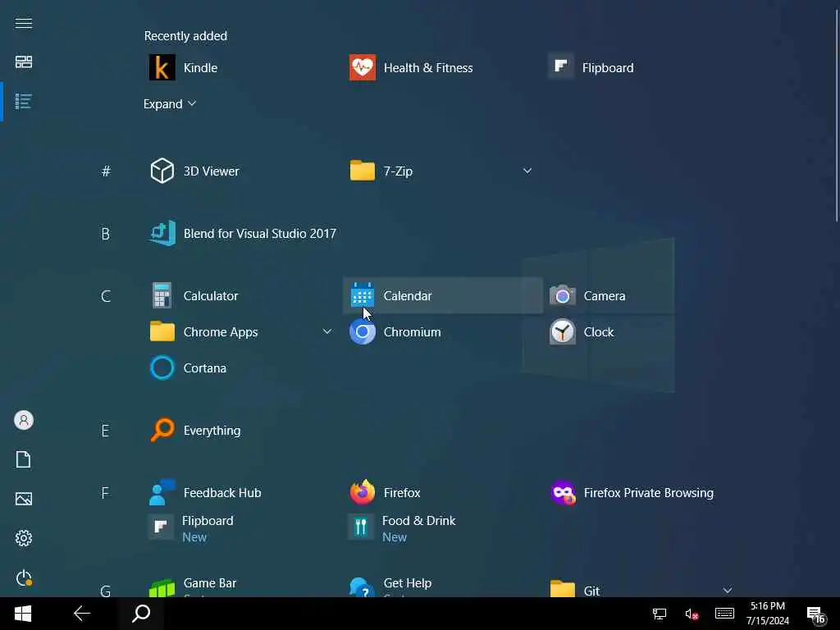Click the Power button icon
This screenshot has height=630, width=840.
point(24,578)
